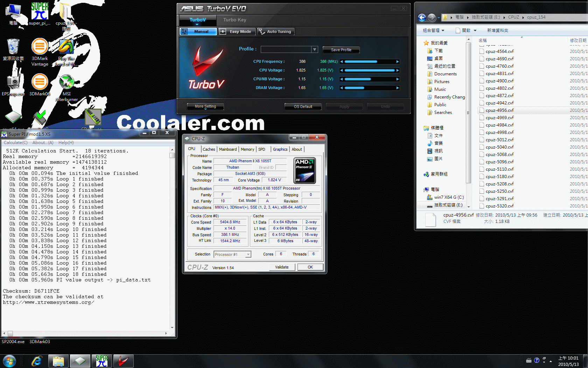The width and height of the screenshot is (588, 368).
Task: Click OS Default in TurboV
Action: click(x=303, y=107)
